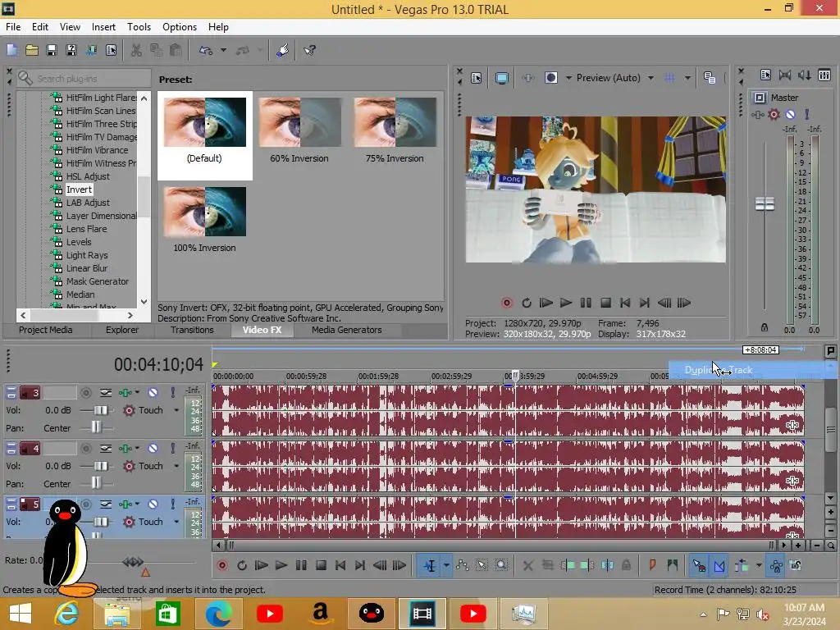Arm track 3 for record
The image size is (840, 630).
85,393
